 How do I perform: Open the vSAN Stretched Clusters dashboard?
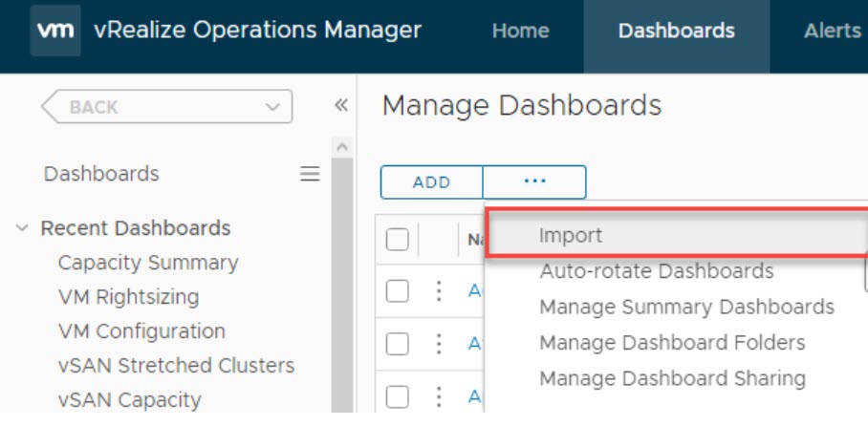(176, 366)
